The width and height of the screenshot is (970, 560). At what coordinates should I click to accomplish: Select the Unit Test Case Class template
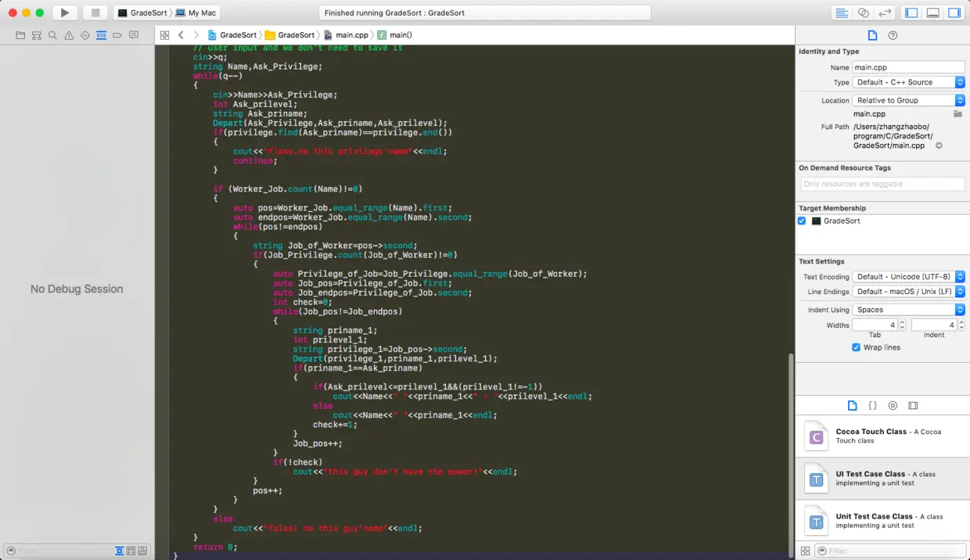tap(882, 521)
